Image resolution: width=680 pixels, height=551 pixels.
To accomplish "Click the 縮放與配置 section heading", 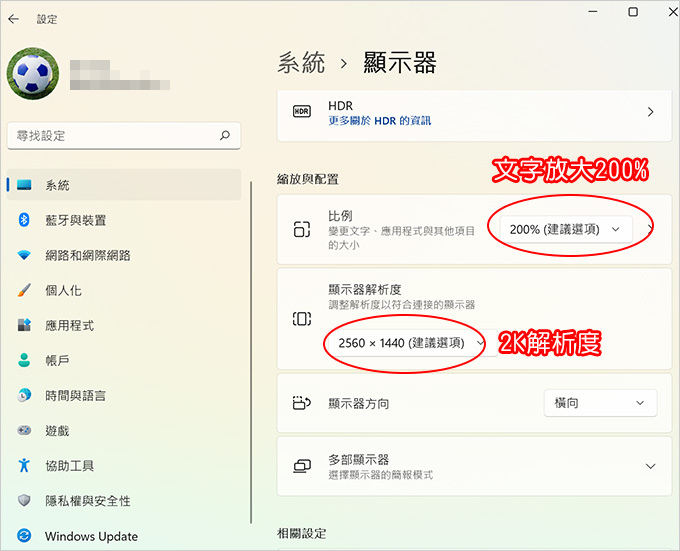I will point(307,179).
